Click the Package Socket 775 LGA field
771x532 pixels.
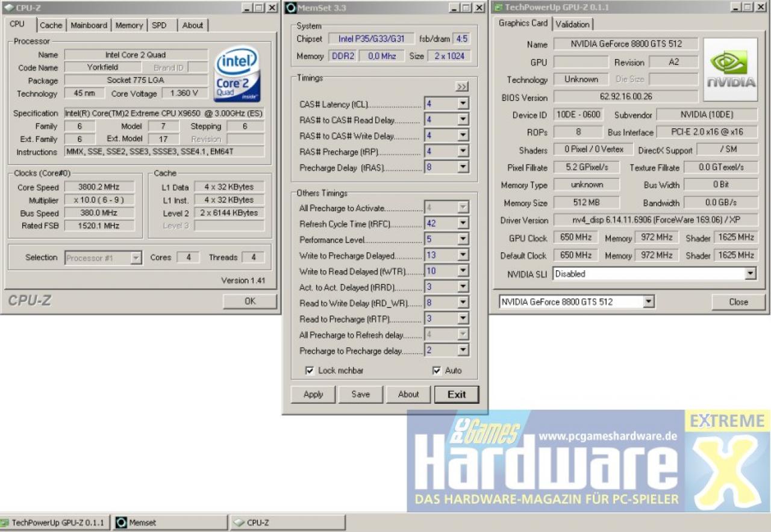tap(136, 80)
